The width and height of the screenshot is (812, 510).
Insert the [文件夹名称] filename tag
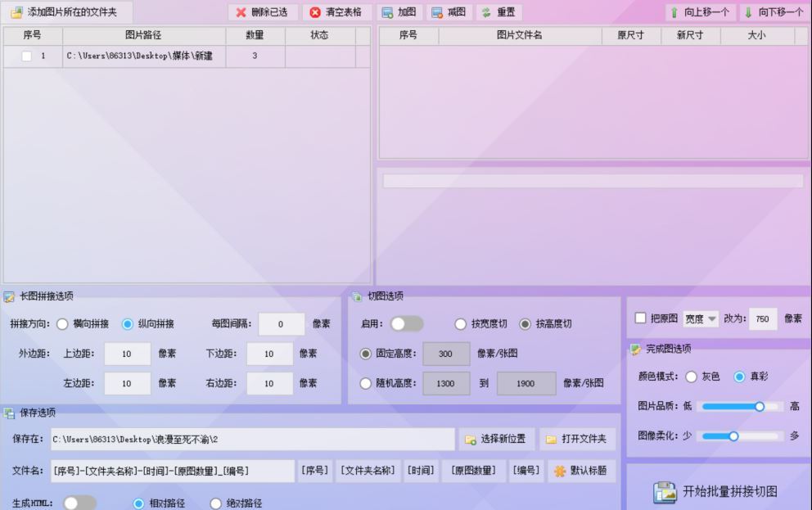[368, 471]
